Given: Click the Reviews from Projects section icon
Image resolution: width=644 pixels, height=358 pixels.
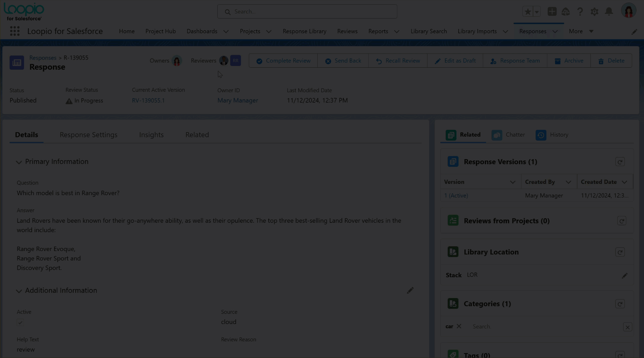Looking at the screenshot, I should (453, 221).
